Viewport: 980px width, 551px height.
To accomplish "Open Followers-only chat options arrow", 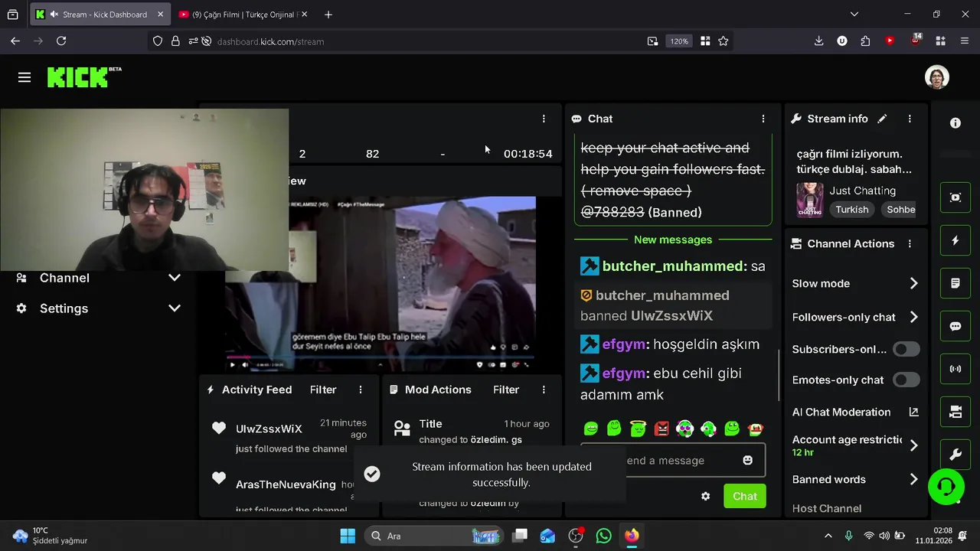I will (913, 317).
